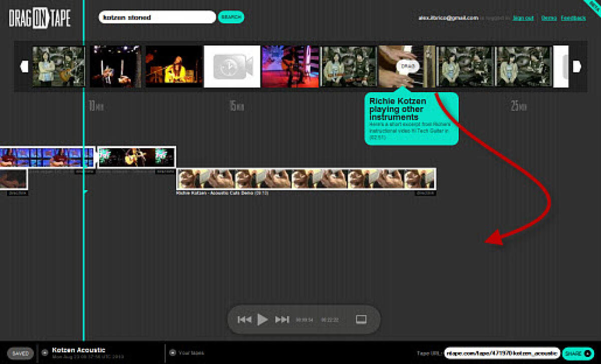Click the SAVED status button
Screen dimensions: 601x364
tap(21, 353)
